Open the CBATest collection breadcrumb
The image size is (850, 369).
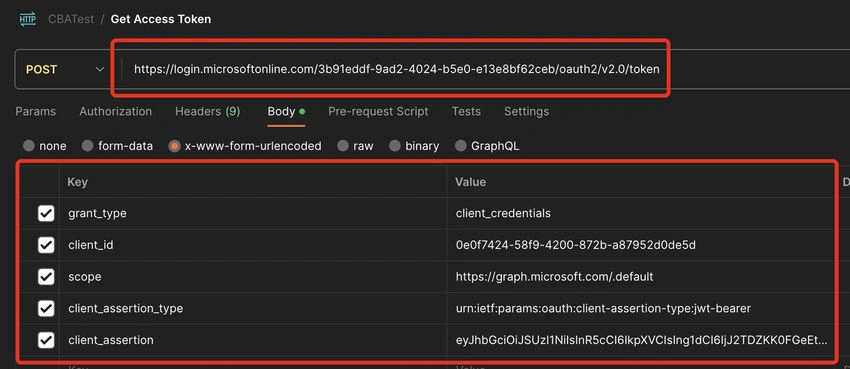click(x=71, y=20)
